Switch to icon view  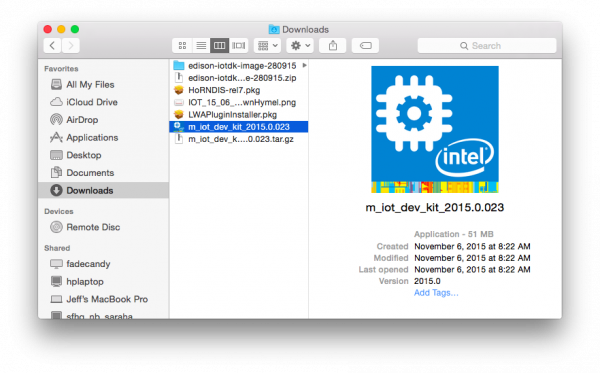pos(182,46)
